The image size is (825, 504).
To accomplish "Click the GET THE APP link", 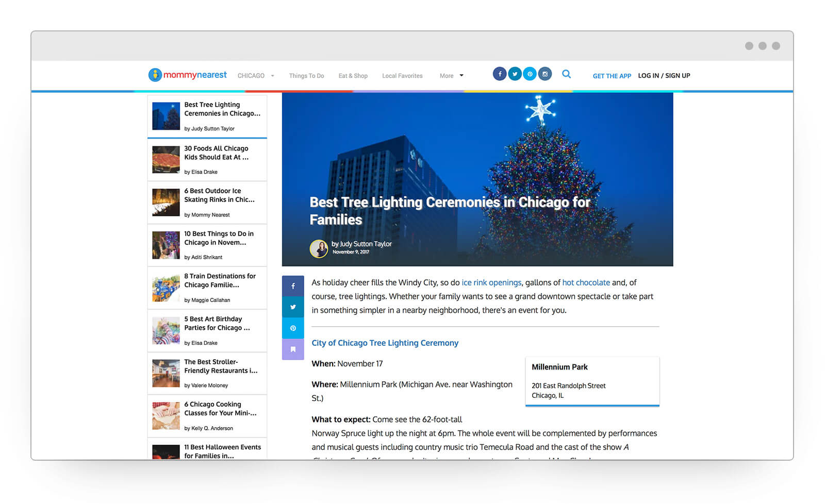I will coord(612,76).
